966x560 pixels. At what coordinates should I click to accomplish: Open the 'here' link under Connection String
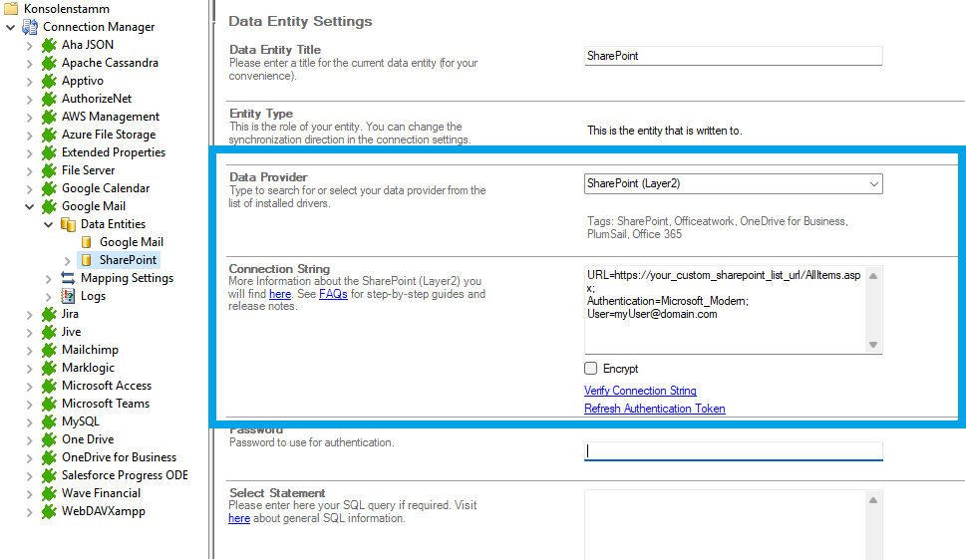(280, 294)
